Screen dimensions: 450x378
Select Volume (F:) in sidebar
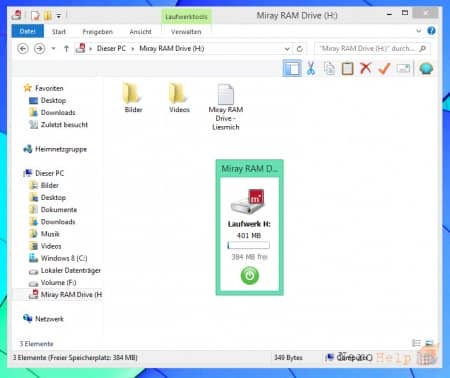[x=53, y=283]
